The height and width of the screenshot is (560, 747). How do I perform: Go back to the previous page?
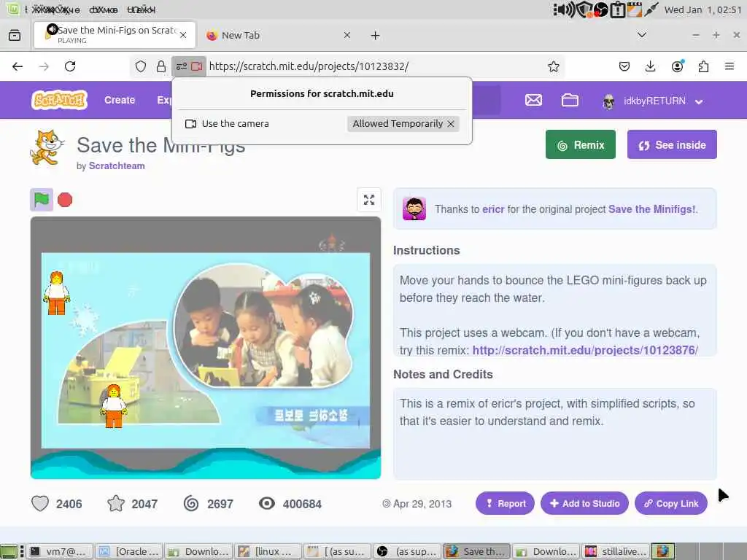[18, 66]
